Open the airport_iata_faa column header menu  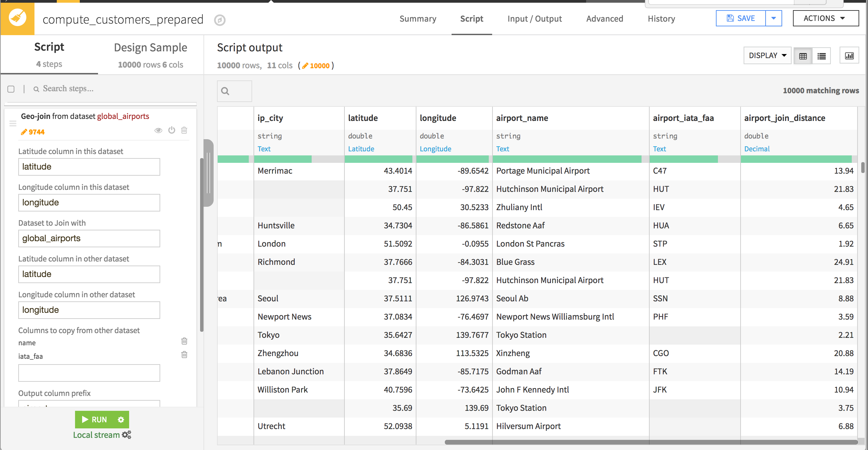[683, 118]
